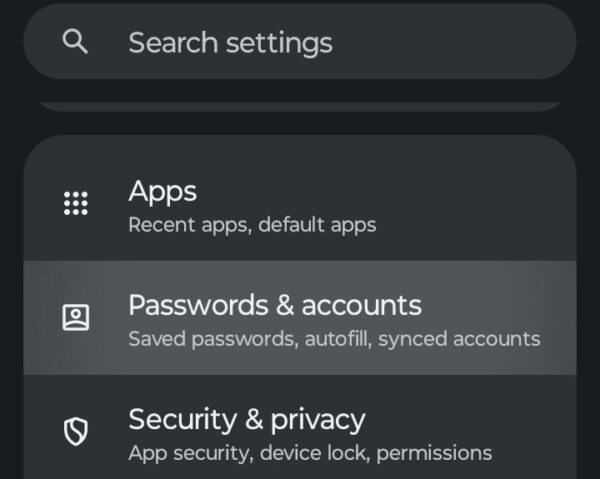Click "Recent apps, default apps" subtitle

(252, 224)
